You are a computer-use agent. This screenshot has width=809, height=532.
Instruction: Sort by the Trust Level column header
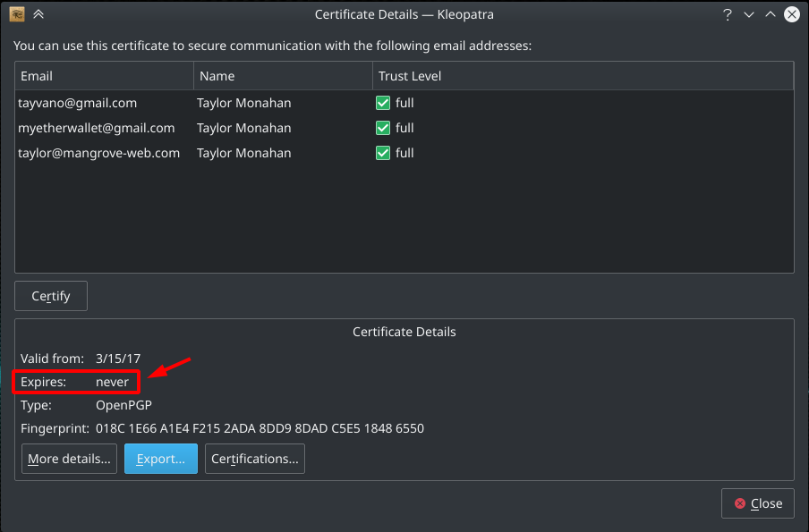coord(583,76)
